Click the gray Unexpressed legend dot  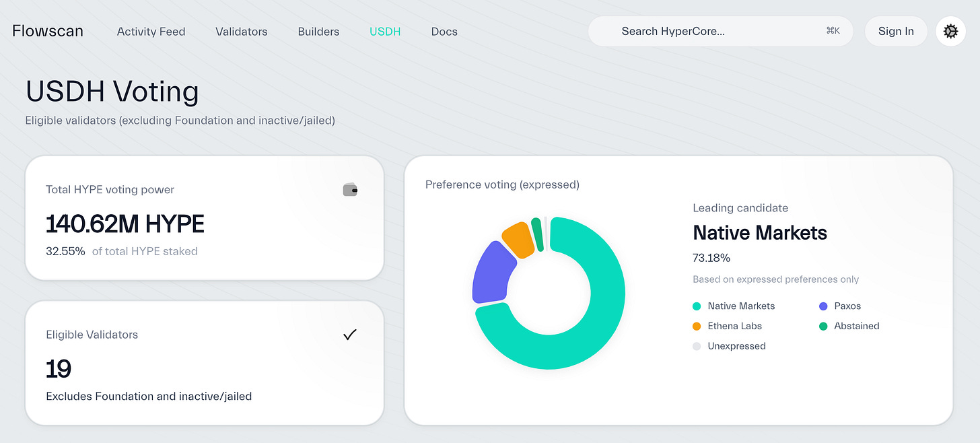tap(697, 347)
